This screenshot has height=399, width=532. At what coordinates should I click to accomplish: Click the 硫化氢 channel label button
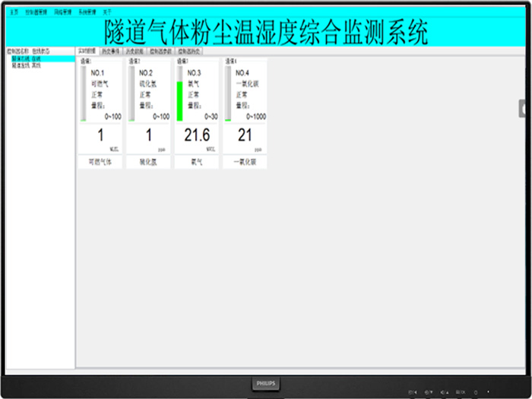(148, 162)
